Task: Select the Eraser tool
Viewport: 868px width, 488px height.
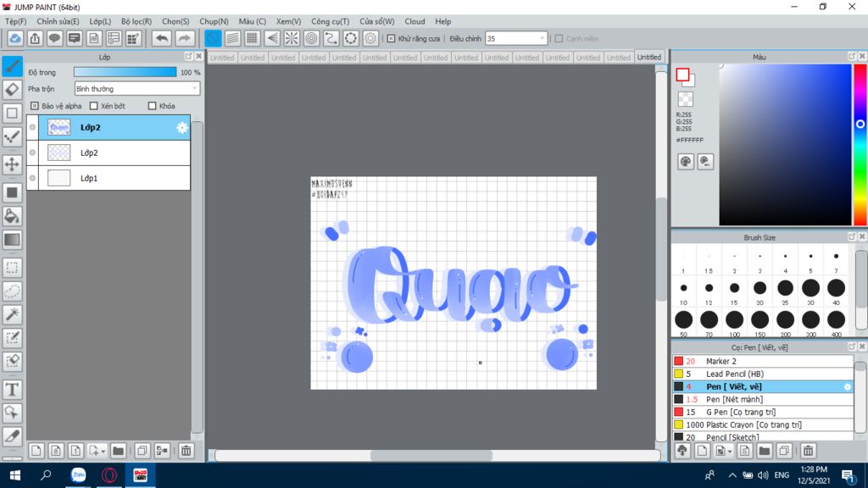Action: click(12, 90)
